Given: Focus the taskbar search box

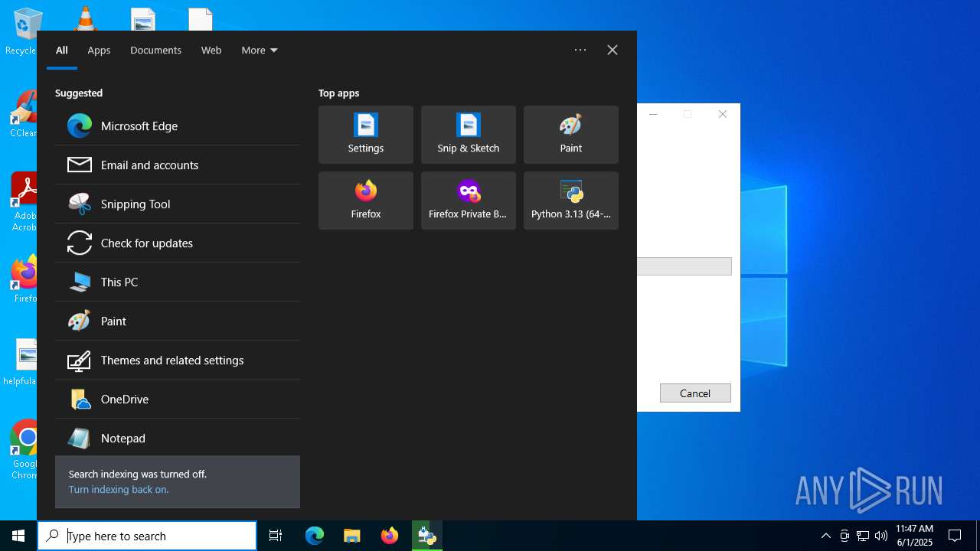Looking at the screenshot, I should click(x=147, y=536).
